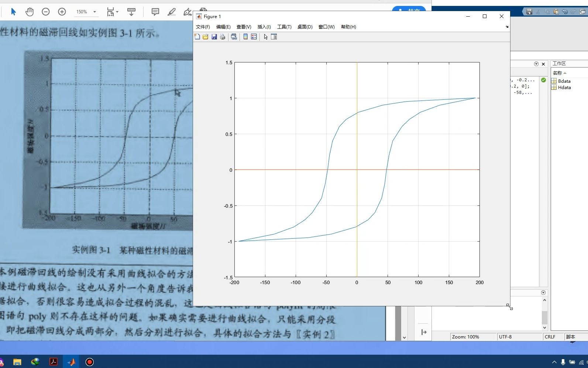Click the Paste clipboard icon in the MATLAB quick access bar
Viewport: 588px width, 368px height.
tap(556, 12)
